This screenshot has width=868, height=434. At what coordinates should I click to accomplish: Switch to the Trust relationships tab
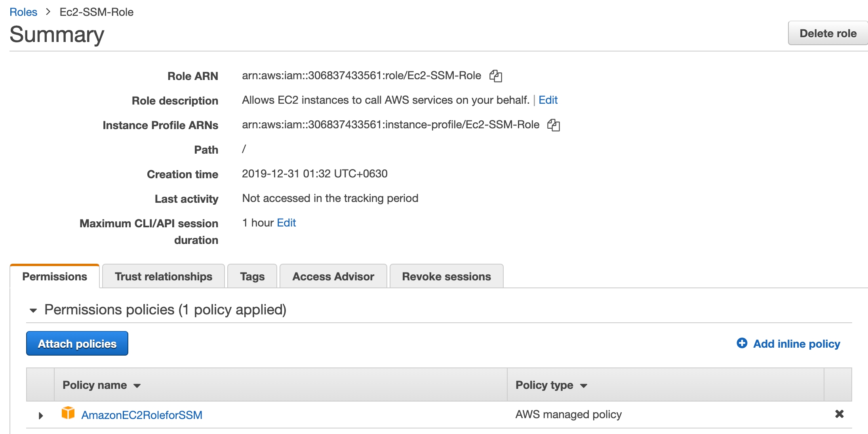point(163,276)
